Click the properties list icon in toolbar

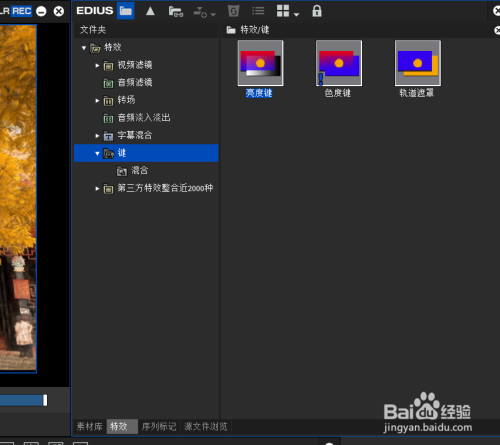258,11
